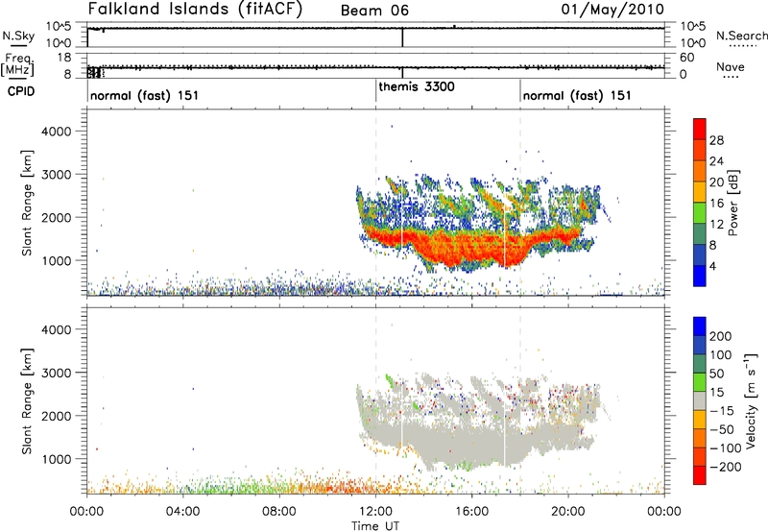This screenshot has width=768, height=532.
Task: Click the '-200' tick on velocity colorbar
Action: pos(725,467)
